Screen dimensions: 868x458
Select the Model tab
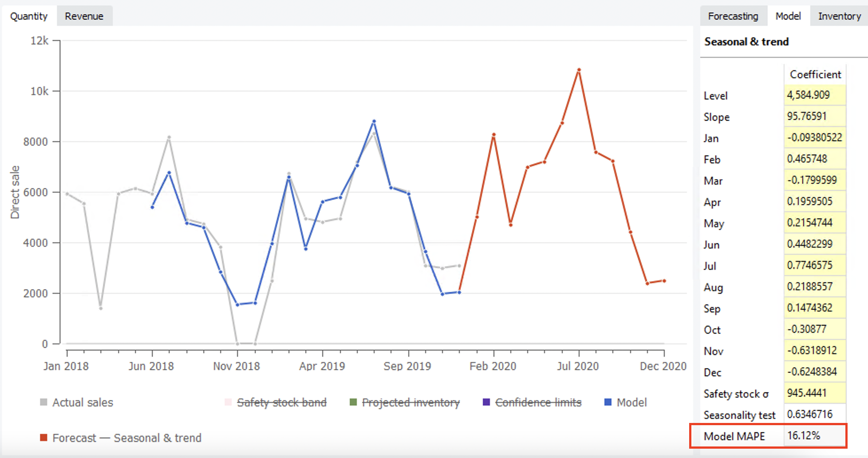[788, 16]
